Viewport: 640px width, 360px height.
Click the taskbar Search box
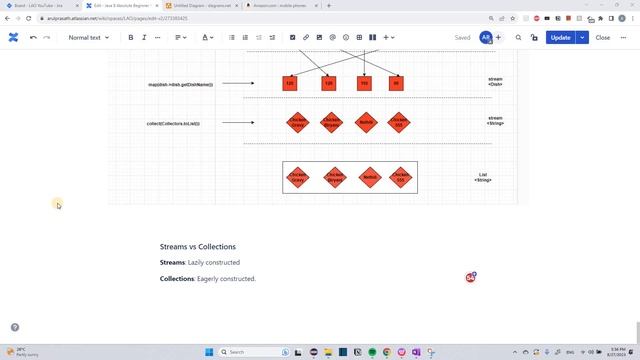255,352
